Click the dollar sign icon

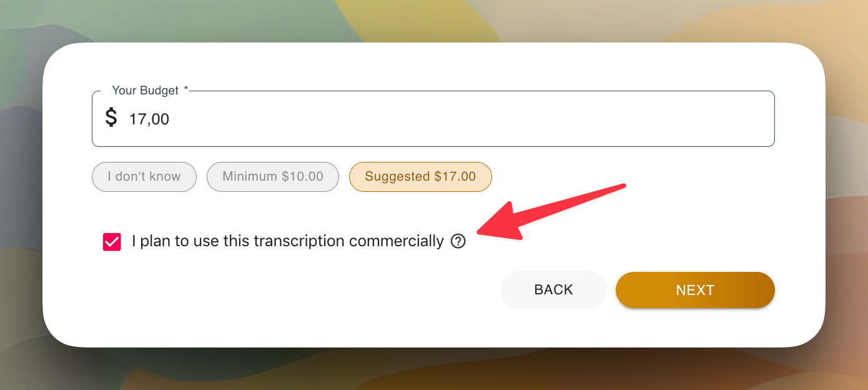tap(111, 117)
